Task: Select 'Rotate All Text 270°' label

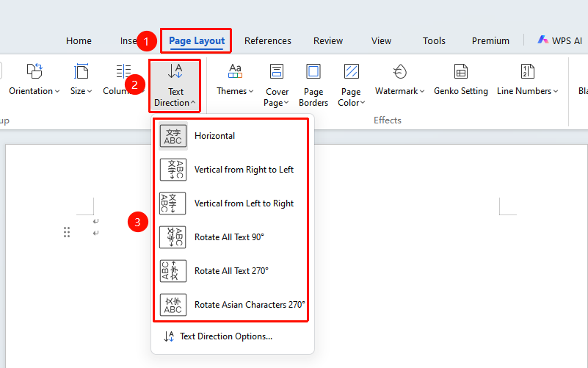Action: [231, 271]
